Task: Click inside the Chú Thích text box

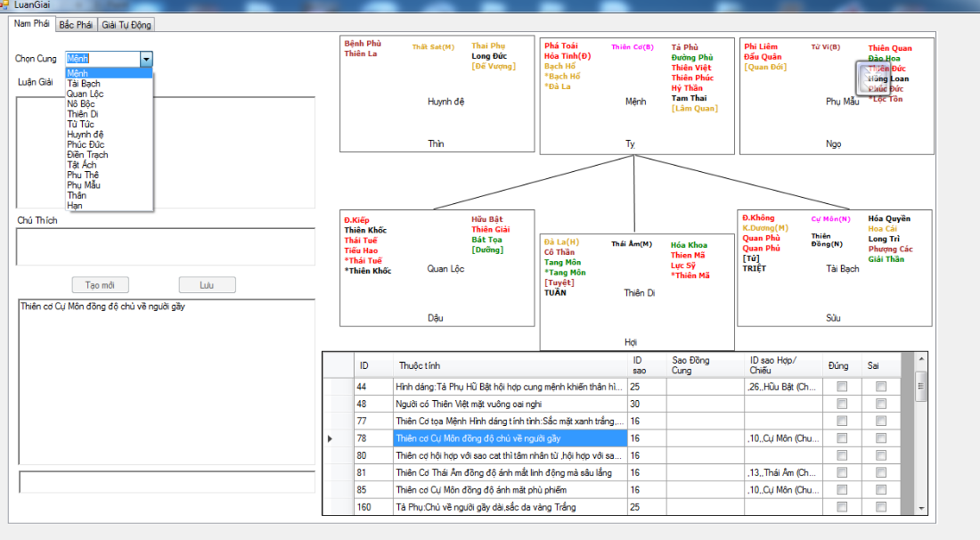Action: [x=165, y=247]
